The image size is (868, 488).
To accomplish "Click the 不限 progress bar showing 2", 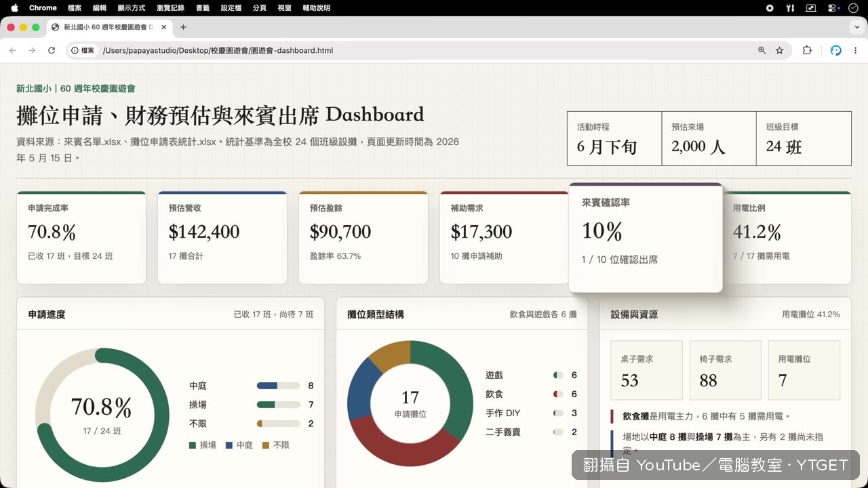I will pyautogui.click(x=278, y=424).
